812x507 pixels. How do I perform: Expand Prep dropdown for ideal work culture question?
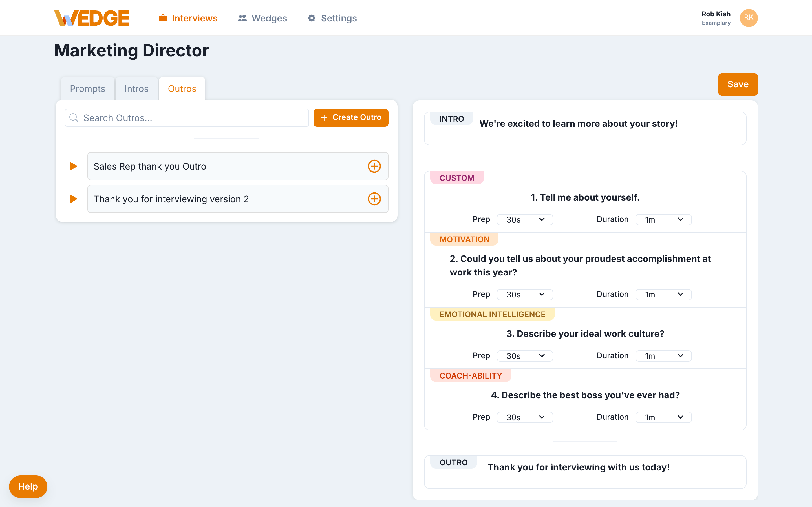click(525, 356)
